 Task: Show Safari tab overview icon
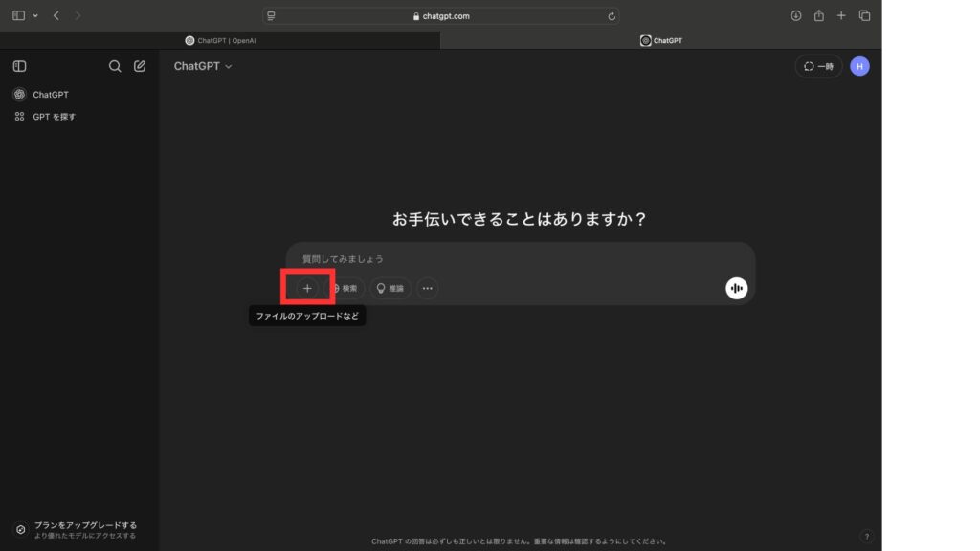coord(864,15)
